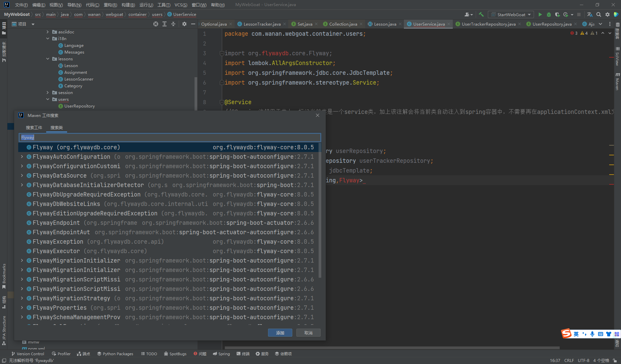
Task: Click the UTF-8 encoding indicator
Action: click(584, 360)
